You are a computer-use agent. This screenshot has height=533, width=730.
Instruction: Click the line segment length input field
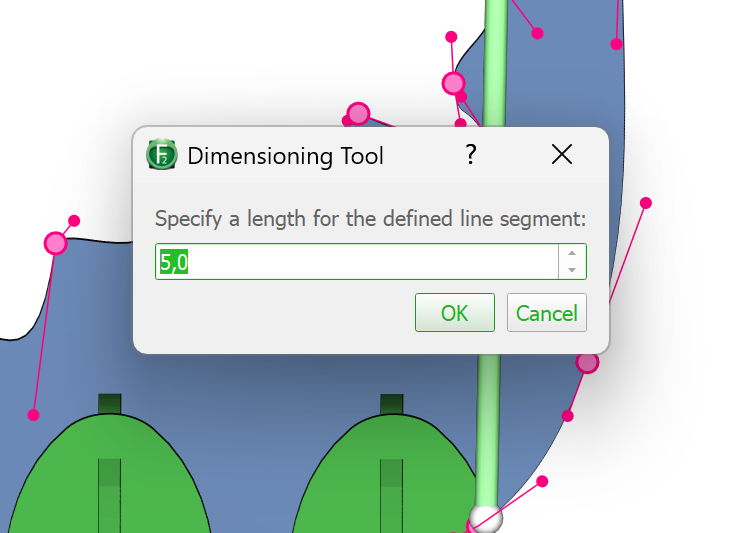tap(357, 262)
